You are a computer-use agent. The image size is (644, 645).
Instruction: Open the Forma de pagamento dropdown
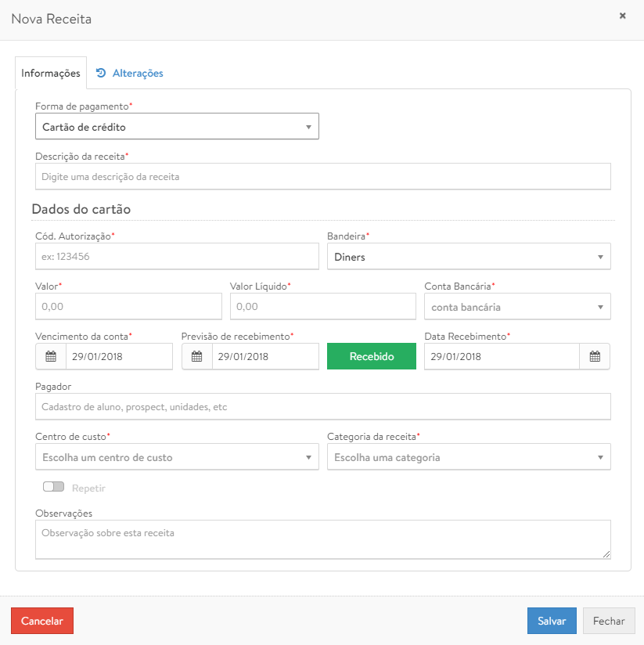(x=177, y=127)
